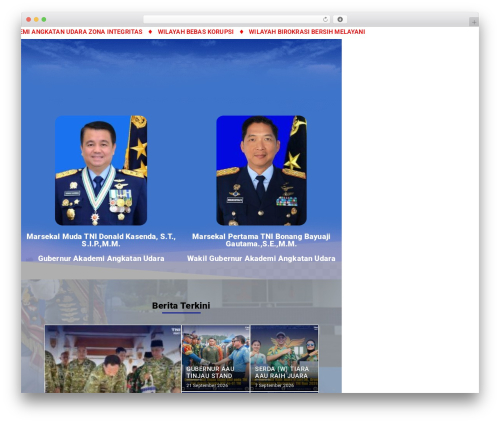Screen dimensions: 500x423
Task: Click the extension icon beside address bar
Action: pyautogui.click(x=340, y=20)
